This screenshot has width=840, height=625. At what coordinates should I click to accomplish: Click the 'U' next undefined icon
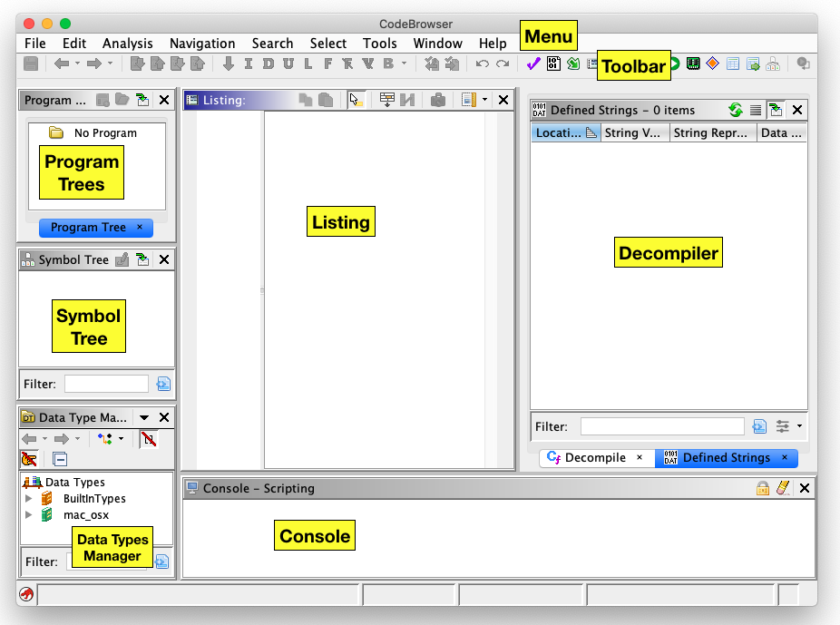[288, 63]
